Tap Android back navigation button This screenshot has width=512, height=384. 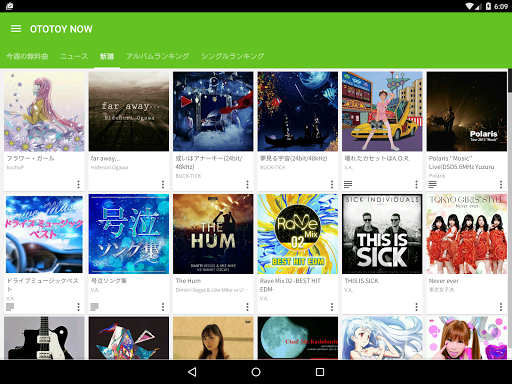pyautogui.click(x=192, y=372)
